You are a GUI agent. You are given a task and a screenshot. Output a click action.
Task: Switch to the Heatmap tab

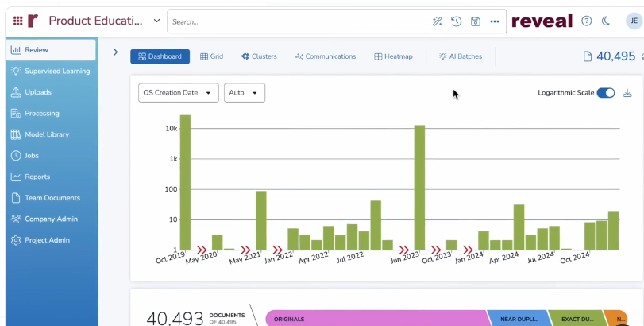point(393,56)
